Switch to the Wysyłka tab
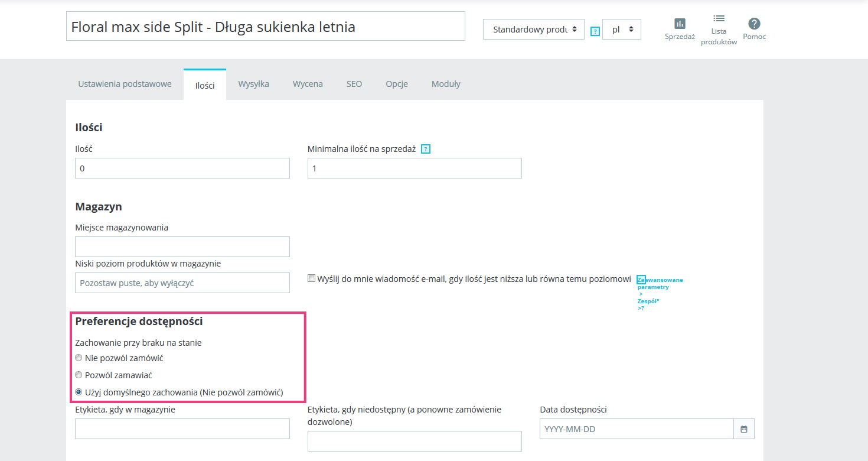Image resolution: width=868 pixels, height=461 pixels. [253, 84]
